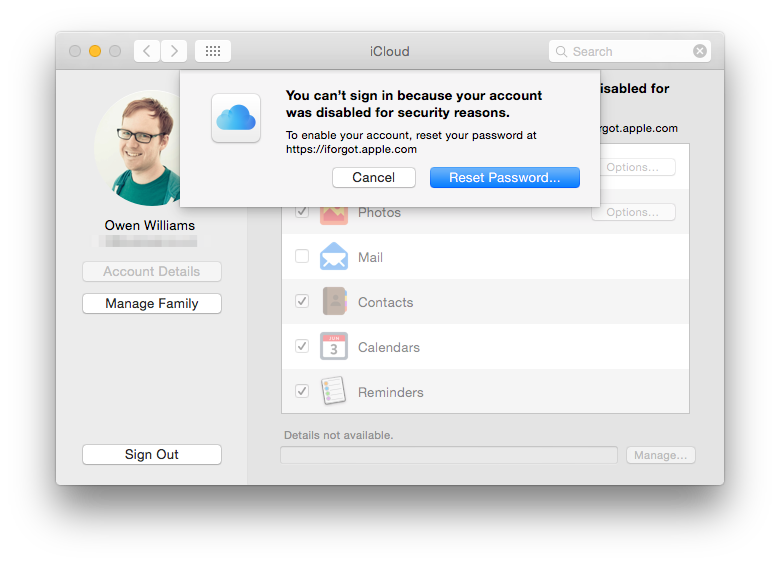Show all preferences grid button
Screen dimensions: 780x565
click(x=213, y=51)
